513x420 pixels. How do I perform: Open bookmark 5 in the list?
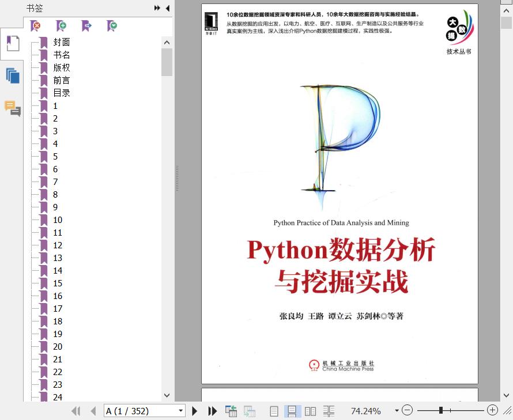coord(55,157)
